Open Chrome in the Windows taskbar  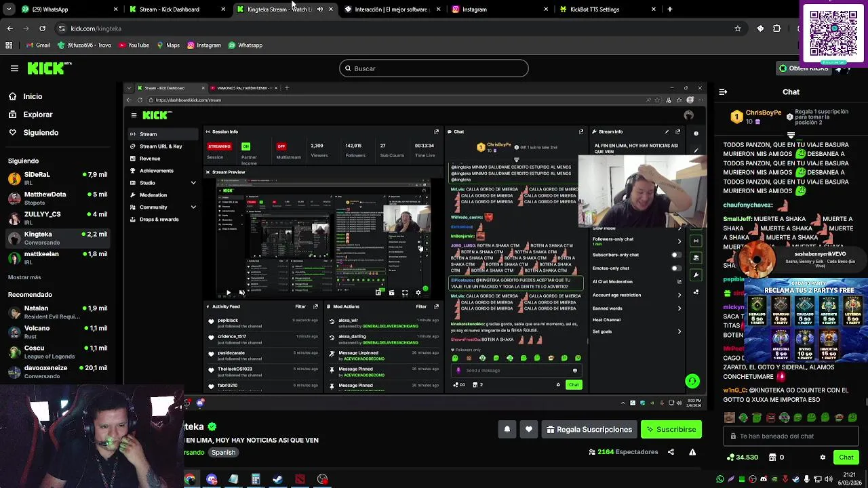189,479
